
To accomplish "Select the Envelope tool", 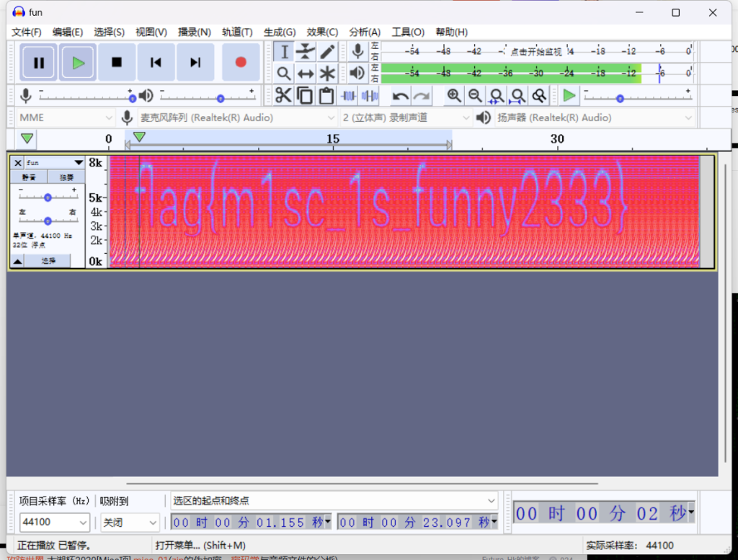I will click(306, 51).
